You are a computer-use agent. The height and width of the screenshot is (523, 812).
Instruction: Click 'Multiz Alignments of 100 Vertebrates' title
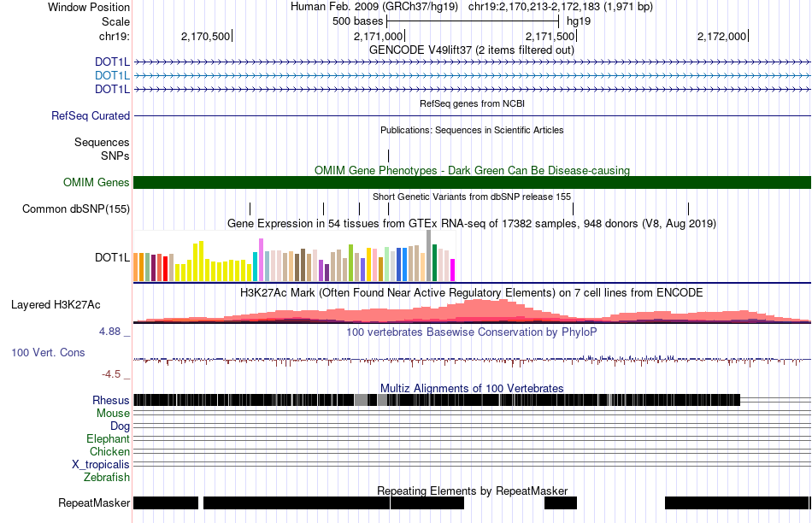point(472,388)
